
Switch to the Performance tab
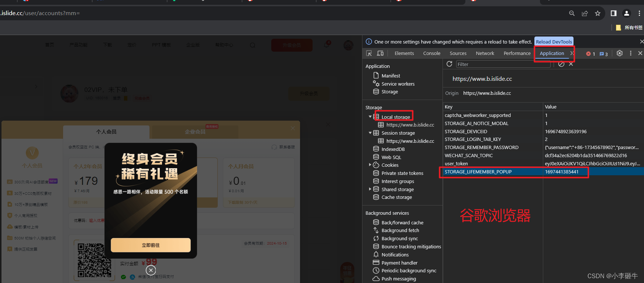[x=517, y=54]
